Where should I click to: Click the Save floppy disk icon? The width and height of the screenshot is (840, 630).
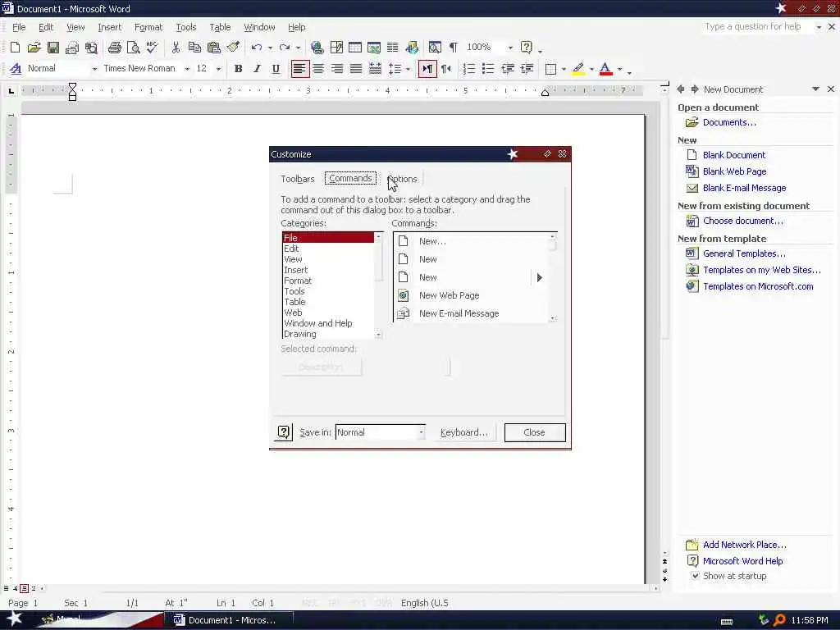[53, 48]
